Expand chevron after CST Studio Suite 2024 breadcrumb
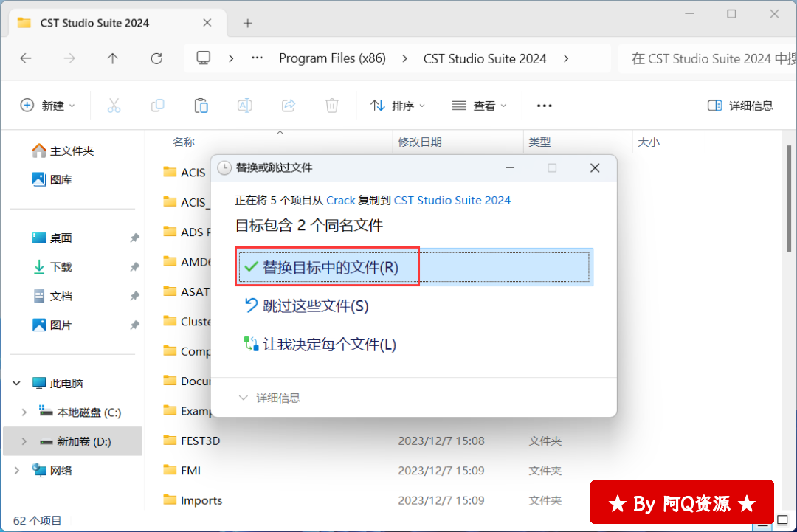This screenshot has width=797, height=532. [x=566, y=58]
